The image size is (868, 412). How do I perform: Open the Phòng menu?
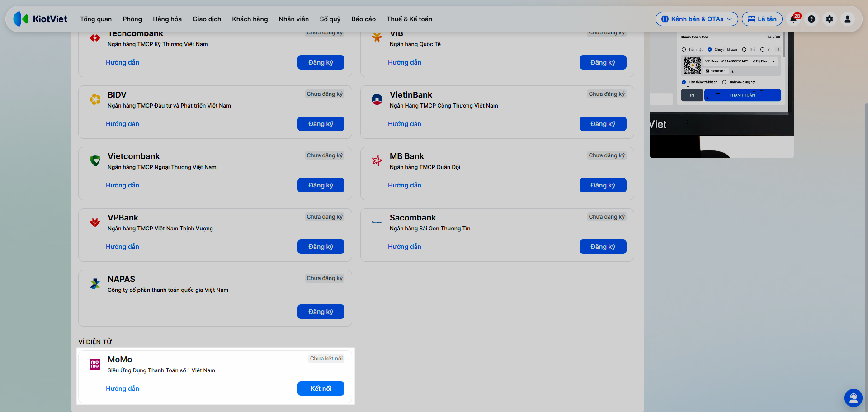click(132, 19)
